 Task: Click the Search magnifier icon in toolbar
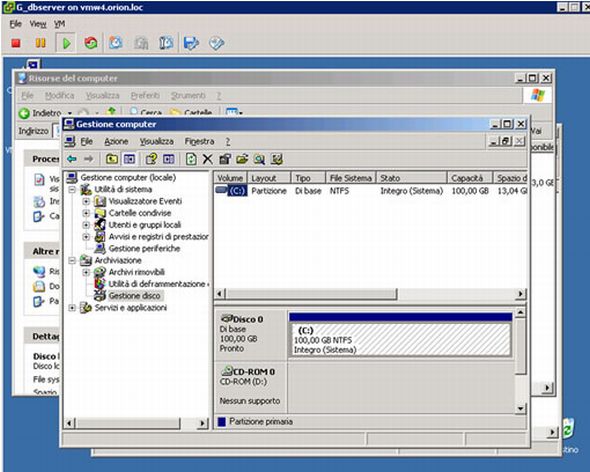tap(259, 159)
